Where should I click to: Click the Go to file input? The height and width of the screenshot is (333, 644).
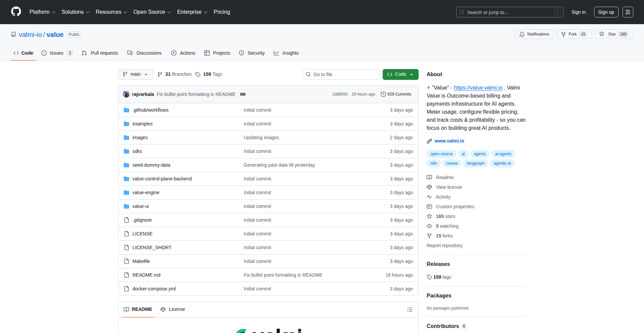[341, 74]
